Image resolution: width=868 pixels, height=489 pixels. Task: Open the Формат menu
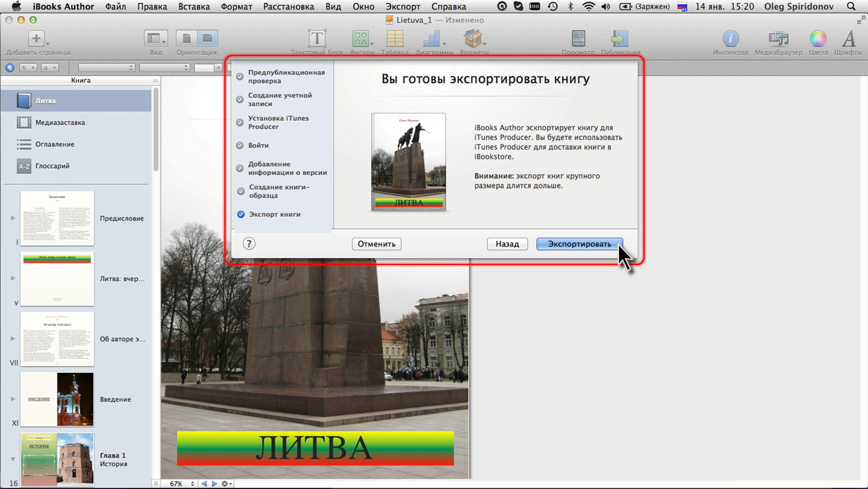click(x=236, y=6)
